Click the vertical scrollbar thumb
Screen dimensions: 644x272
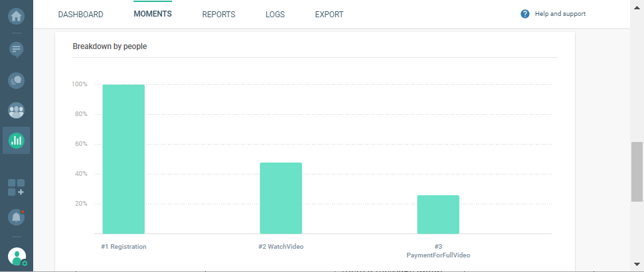coord(636,171)
